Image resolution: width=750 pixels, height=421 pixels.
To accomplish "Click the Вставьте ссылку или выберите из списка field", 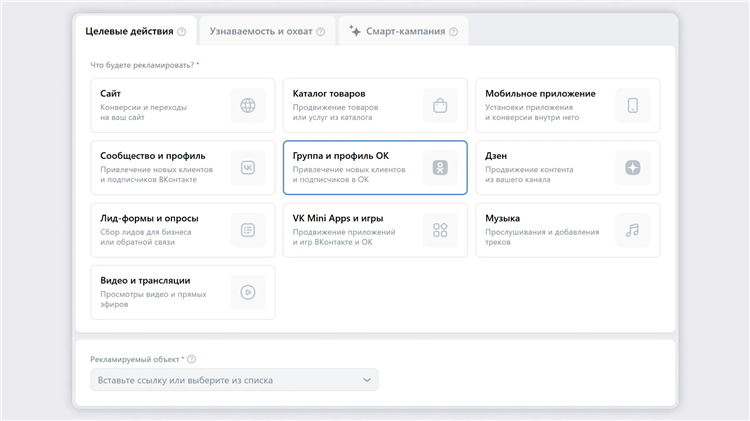I will tap(234, 380).
